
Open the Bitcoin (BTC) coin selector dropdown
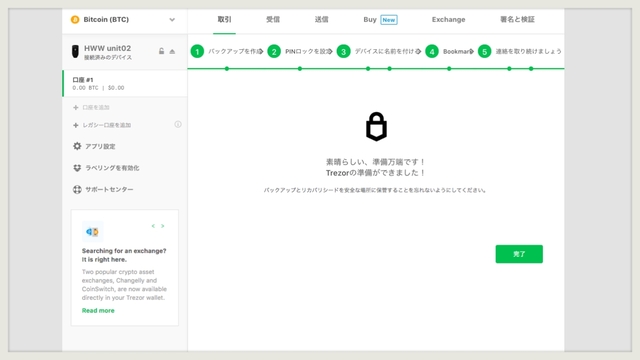[x=124, y=20]
